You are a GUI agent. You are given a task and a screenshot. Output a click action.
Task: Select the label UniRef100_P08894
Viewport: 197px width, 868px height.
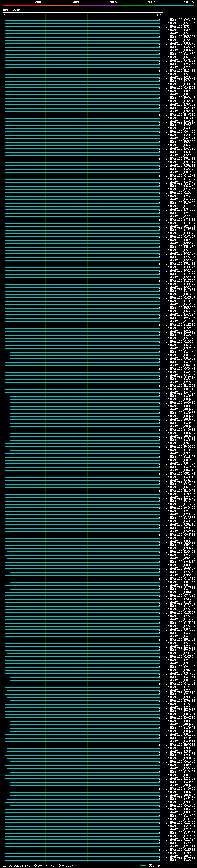[180, 125]
